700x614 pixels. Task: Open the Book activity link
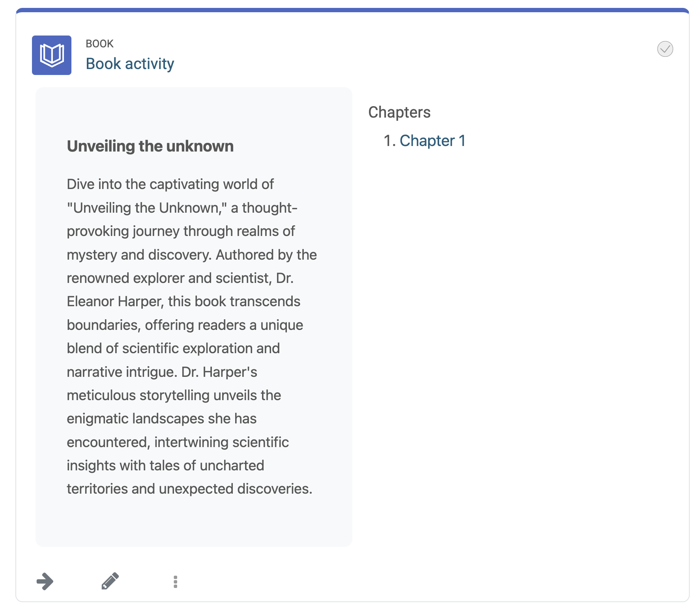pyautogui.click(x=130, y=64)
